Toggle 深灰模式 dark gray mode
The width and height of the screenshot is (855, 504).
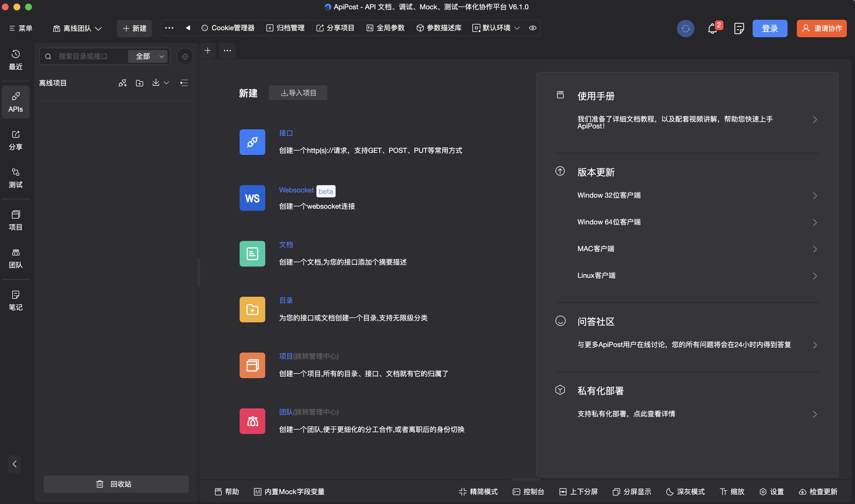[x=685, y=492]
